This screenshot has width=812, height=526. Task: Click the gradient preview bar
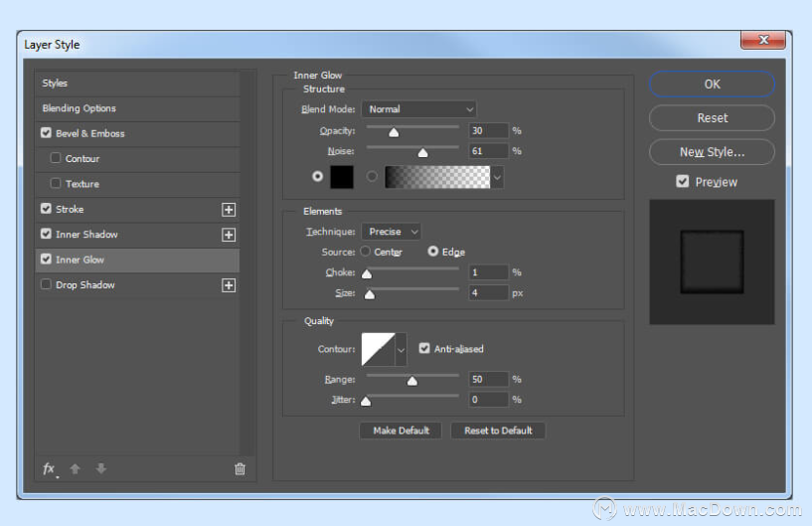point(437,177)
